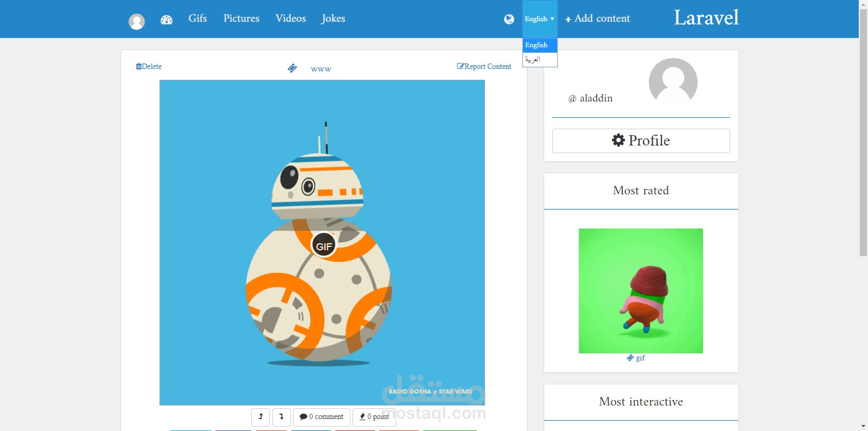Click aladdin's large profile avatar
This screenshot has width=868, height=431.
[673, 81]
